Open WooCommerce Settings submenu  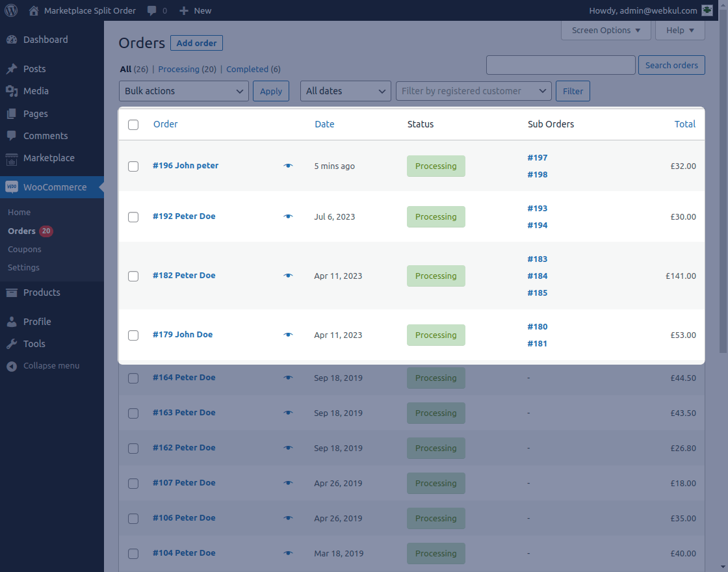point(23,267)
